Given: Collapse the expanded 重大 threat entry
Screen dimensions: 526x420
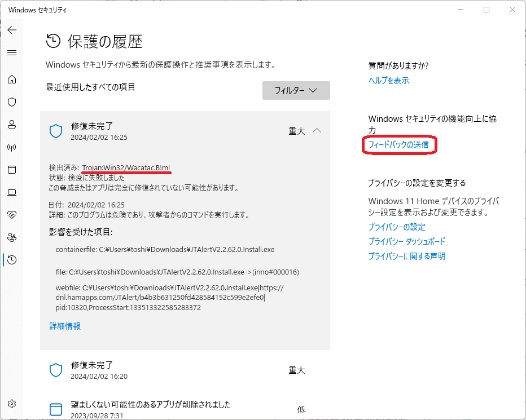Looking at the screenshot, I should (317, 130).
